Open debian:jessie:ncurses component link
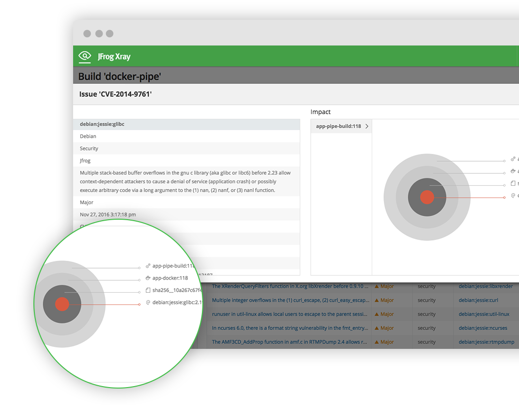The width and height of the screenshot is (519, 420). pyautogui.click(x=483, y=328)
